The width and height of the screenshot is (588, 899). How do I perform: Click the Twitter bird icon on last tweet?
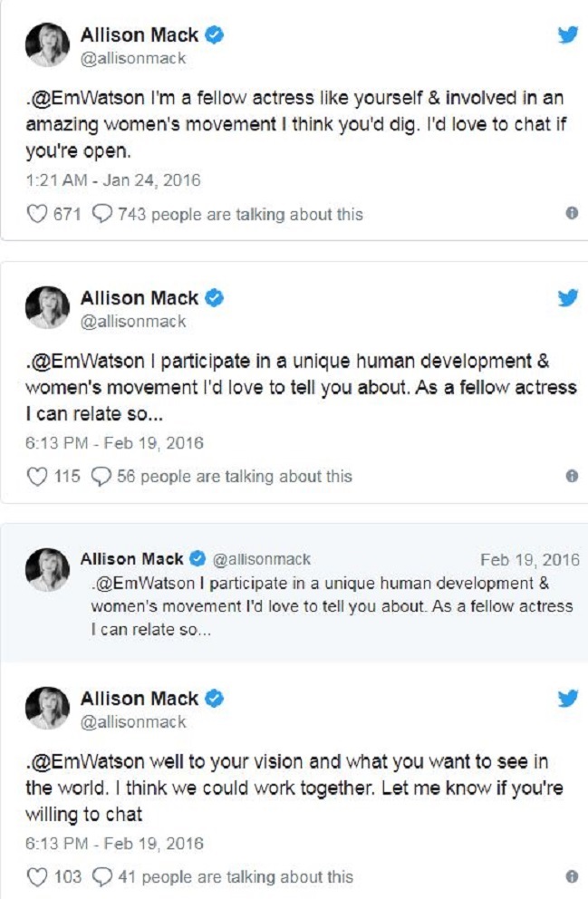(567, 698)
